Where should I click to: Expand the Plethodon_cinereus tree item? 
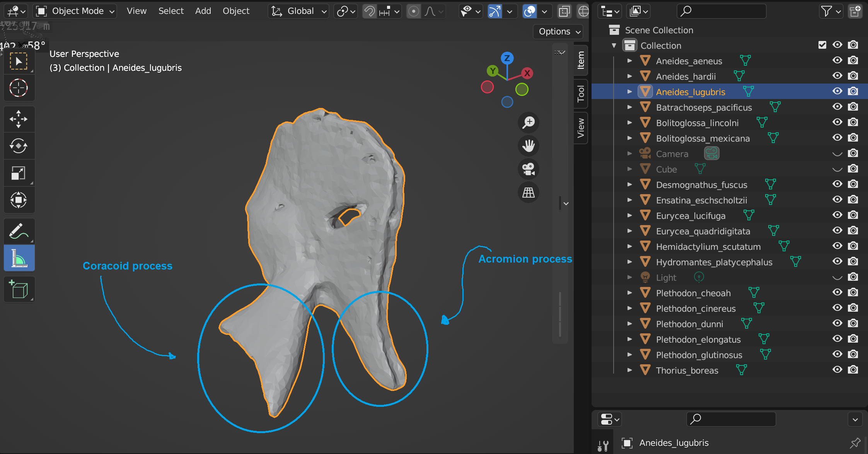(630, 308)
